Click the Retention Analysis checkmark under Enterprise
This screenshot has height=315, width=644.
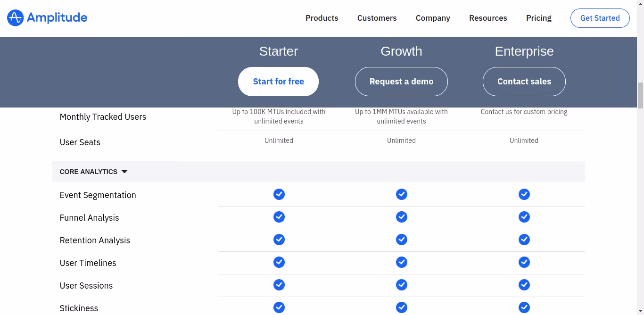(524, 240)
